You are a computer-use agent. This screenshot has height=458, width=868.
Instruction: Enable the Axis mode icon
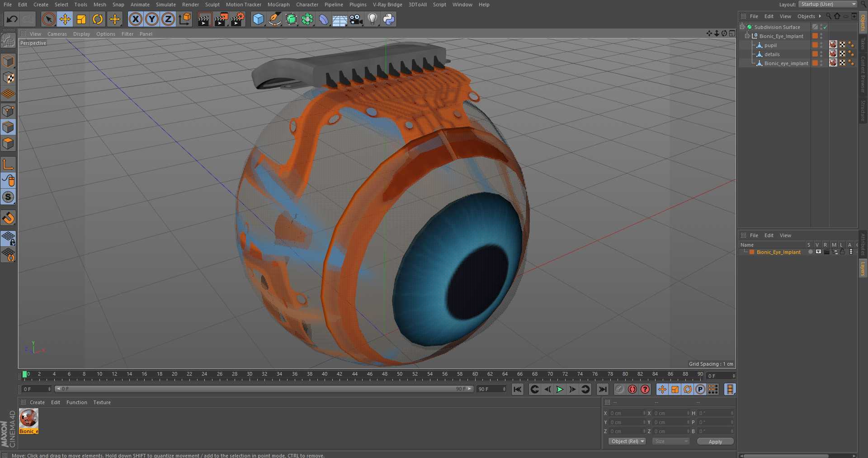click(8, 164)
